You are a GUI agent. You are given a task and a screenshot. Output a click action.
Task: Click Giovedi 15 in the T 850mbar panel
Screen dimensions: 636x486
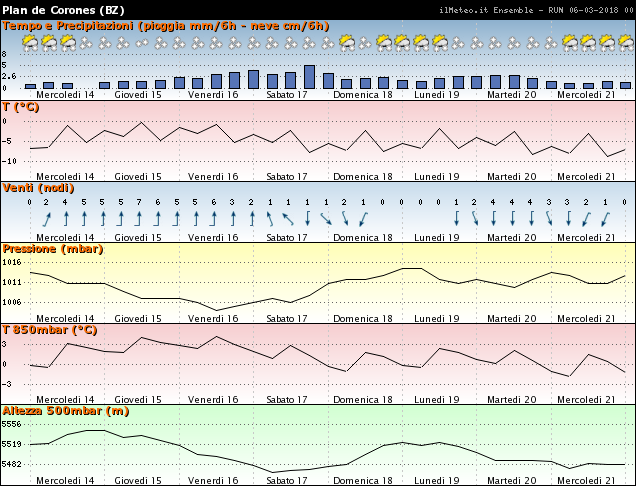tap(138, 400)
